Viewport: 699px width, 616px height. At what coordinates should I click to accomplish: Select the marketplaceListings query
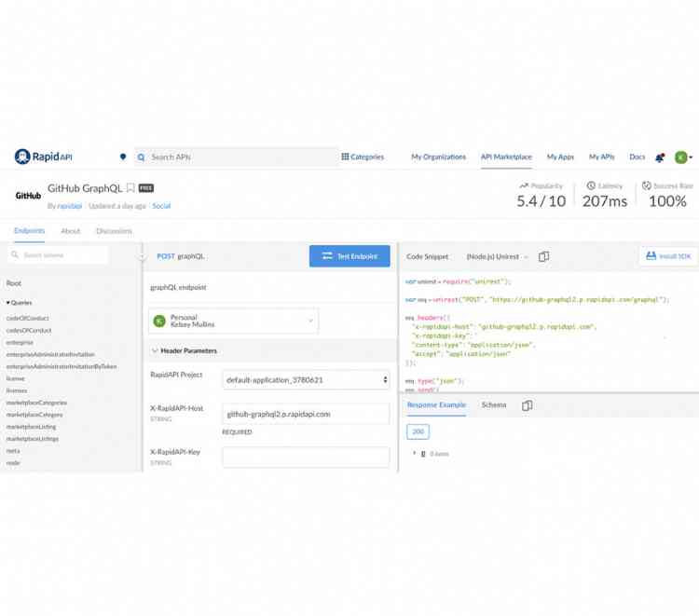(32, 439)
